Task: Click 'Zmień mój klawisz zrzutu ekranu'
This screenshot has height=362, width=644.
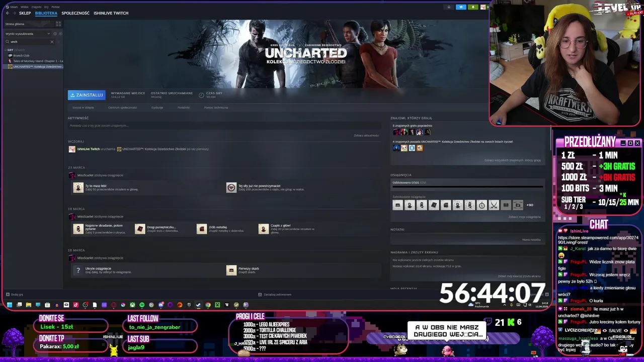Action: pyautogui.click(x=519, y=276)
